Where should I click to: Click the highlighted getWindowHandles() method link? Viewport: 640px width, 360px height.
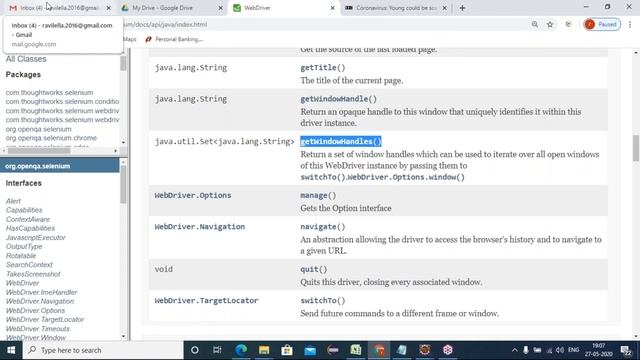pos(341,142)
